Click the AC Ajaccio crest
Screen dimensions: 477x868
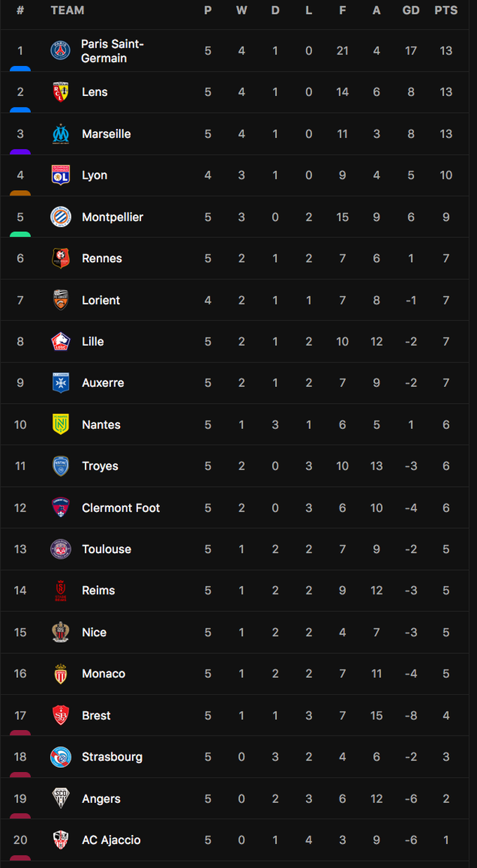pyautogui.click(x=61, y=840)
